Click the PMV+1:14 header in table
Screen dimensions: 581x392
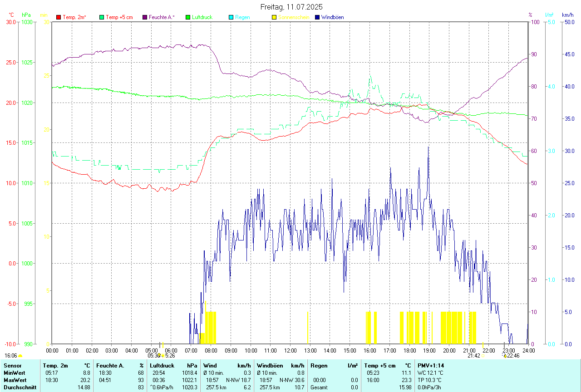coord(431,365)
